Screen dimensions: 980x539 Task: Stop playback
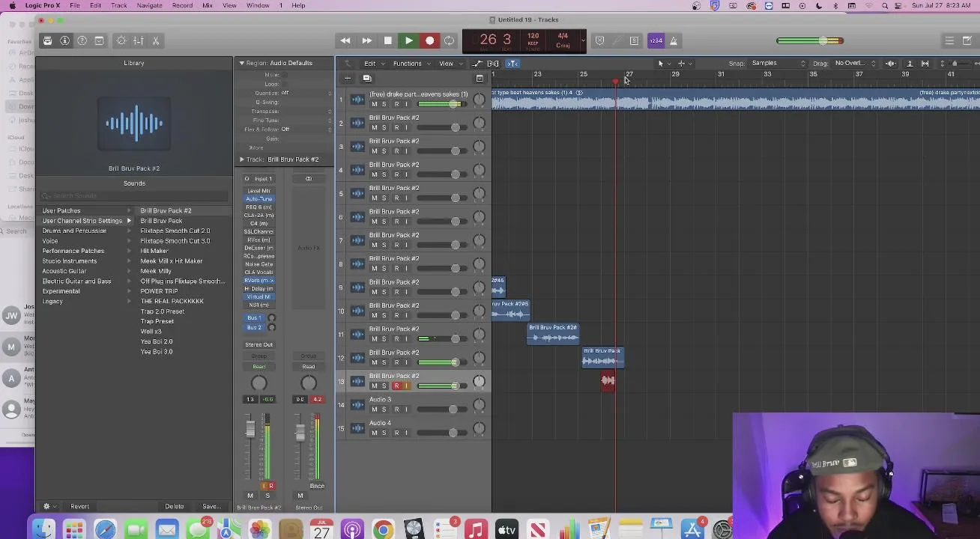pos(387,40)
